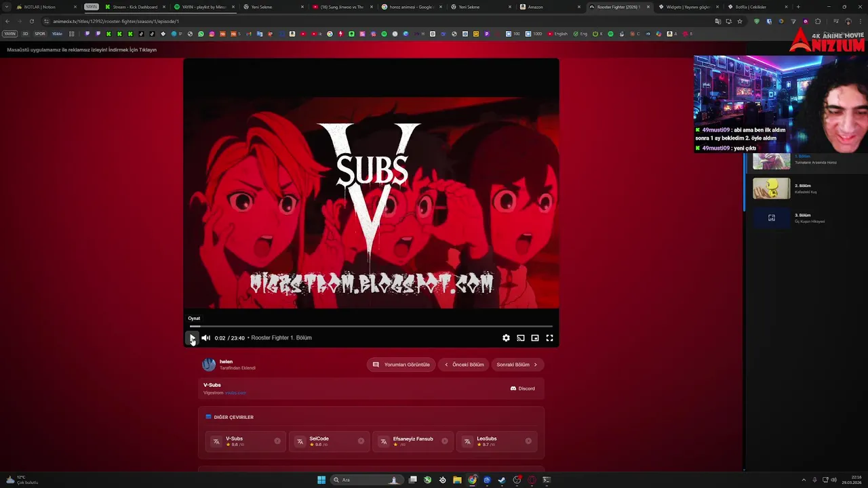Switch to horoz animesi Google tab

click(412, 7)
